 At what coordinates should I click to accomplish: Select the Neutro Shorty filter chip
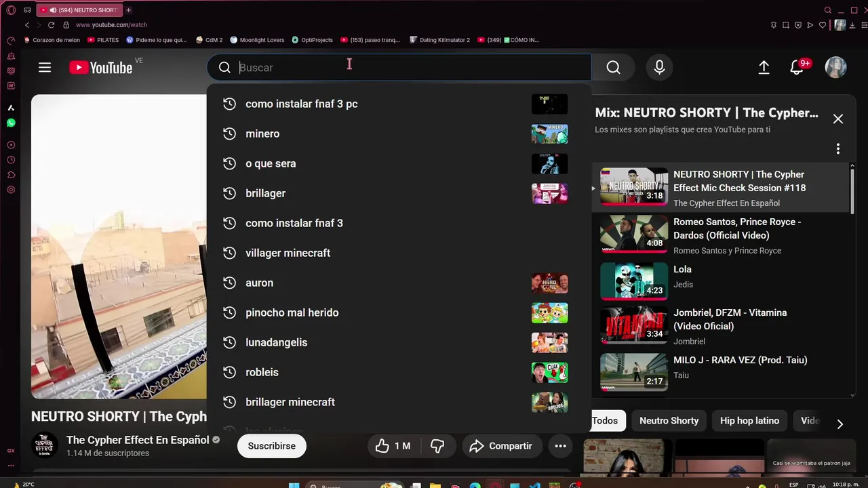pos(669,420)
